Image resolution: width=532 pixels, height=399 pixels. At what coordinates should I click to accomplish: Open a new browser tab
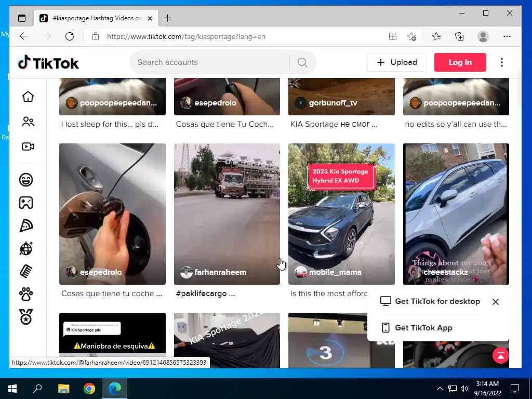pyautogui.click(x=168, y=18)
